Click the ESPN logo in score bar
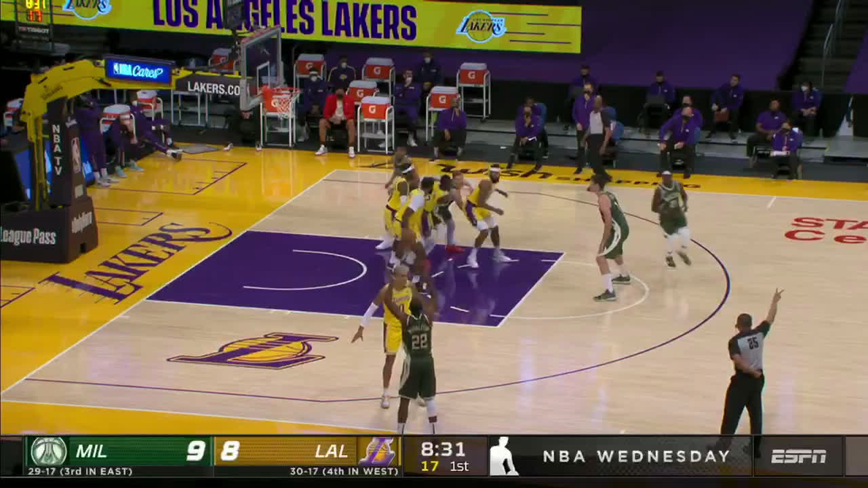This screenshot has height=488, width=868. (x=799, y=456)
